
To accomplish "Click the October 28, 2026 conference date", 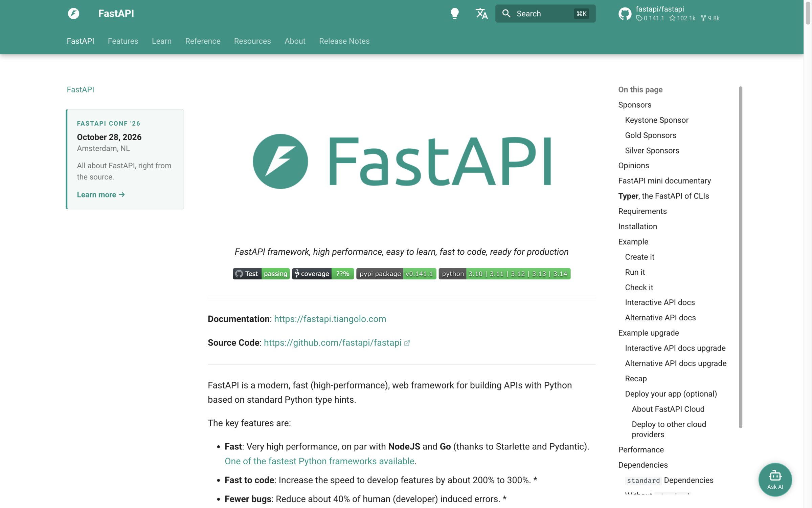I will pos(109,137).
